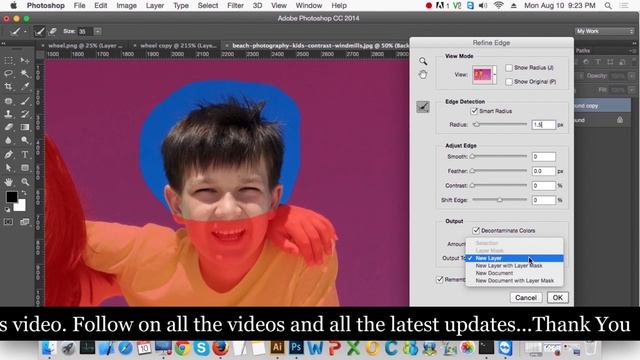Click the background color swatch
This screenshot has height=360, width=640.
(20, 205)
